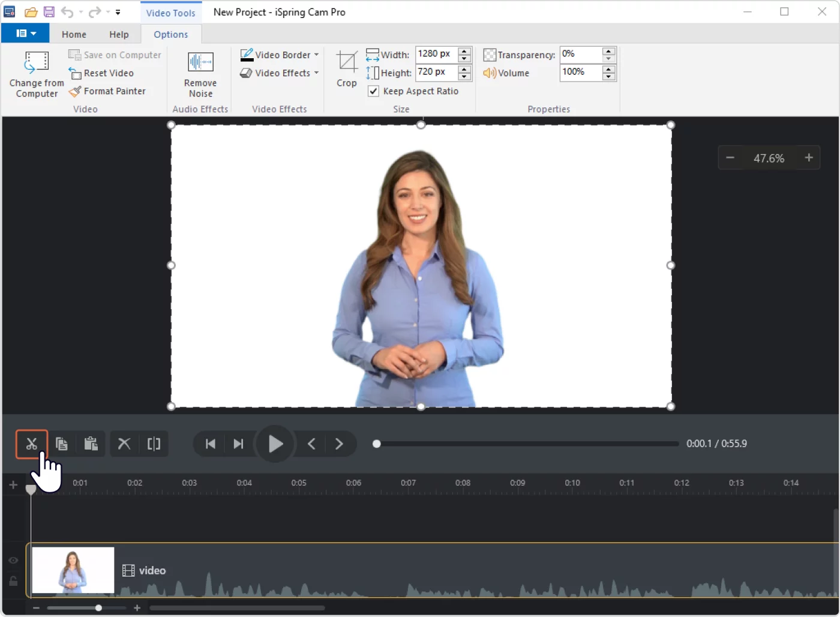The height and width of the screenshot is (617, 840).
Task: Select the Crop tool
Action: coord(346,70)
